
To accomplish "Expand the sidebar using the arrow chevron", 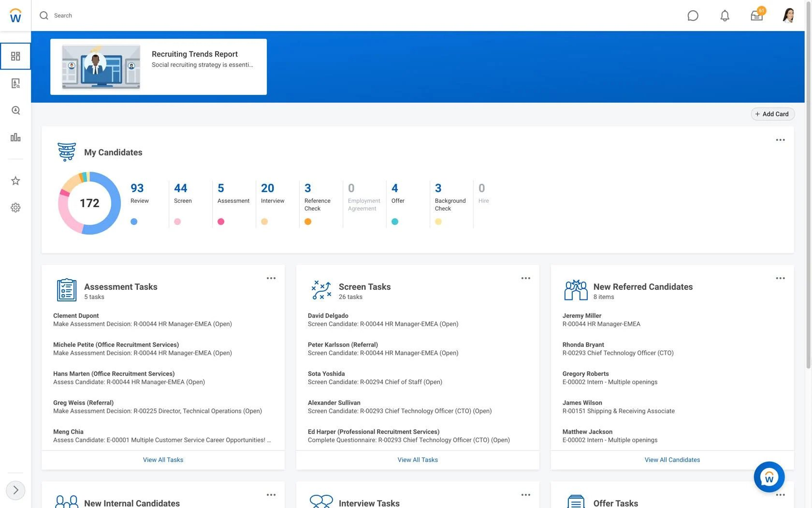I will pos(15,490).
